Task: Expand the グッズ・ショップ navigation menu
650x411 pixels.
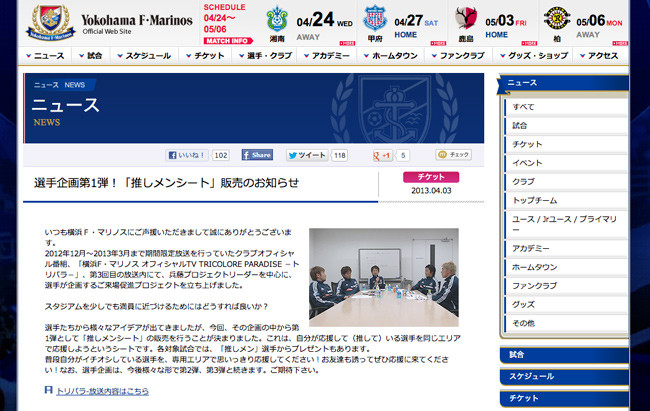Action: (x=534, y=56)
